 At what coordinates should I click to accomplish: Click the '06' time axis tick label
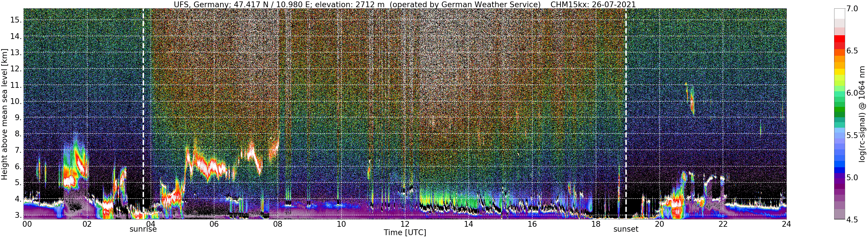click(x=214, y=224)
